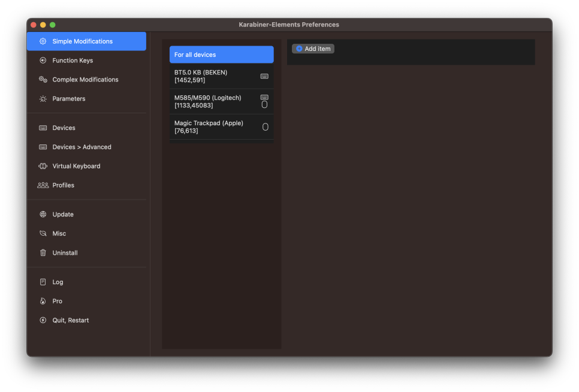Image resolution: width=579 pixels, height=392 pixels.
Task: Click plus icon on Add item button
Action: pyautogui.click(x=299, y=49)
